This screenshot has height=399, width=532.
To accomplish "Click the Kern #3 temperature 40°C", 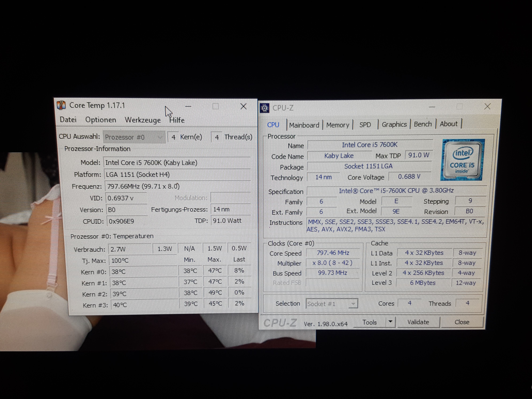I will click(x=145, y=305).
